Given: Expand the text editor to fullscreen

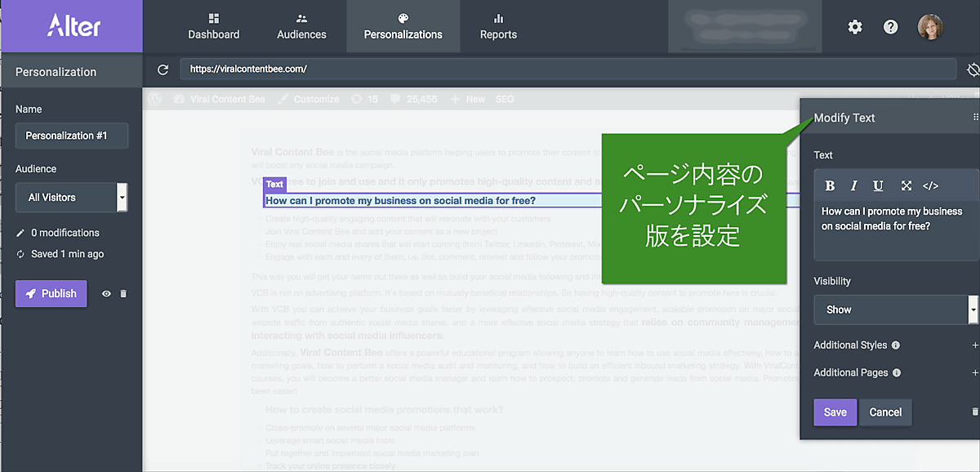Looking at the screenshot, I should point(906,185).
